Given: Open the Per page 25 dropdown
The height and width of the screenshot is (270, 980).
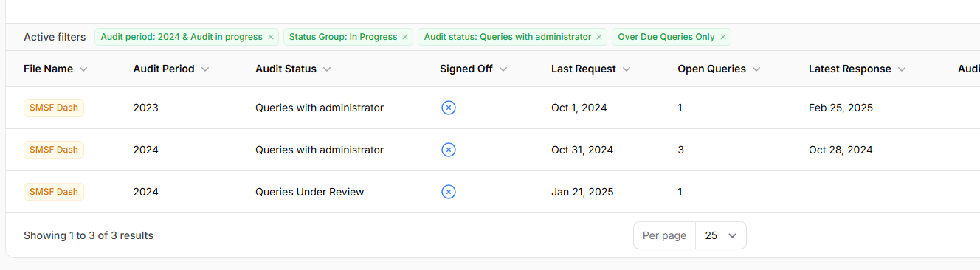Looking at the screenshot, I should tap(721, 235).
